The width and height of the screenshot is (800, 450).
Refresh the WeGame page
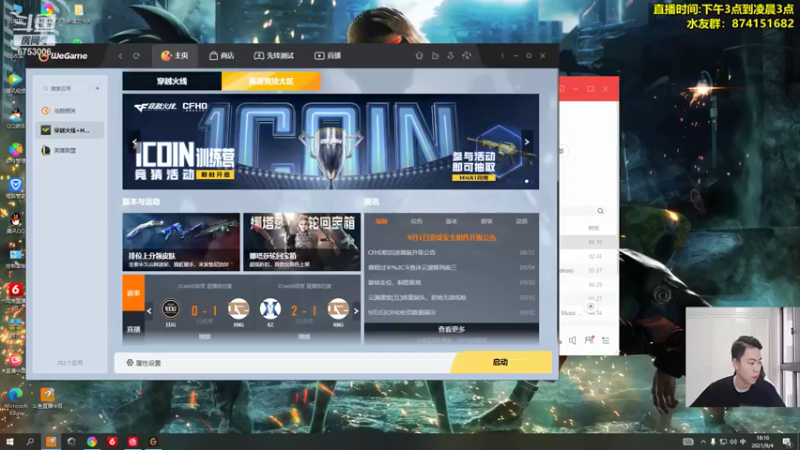pyautogui.click(x=136, y=56)
